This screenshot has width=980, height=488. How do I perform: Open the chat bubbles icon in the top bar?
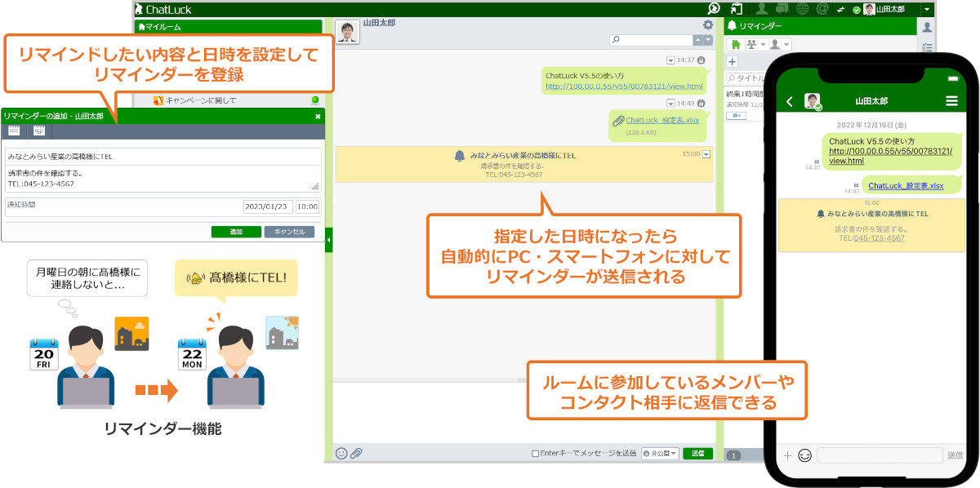click(782, 9)
